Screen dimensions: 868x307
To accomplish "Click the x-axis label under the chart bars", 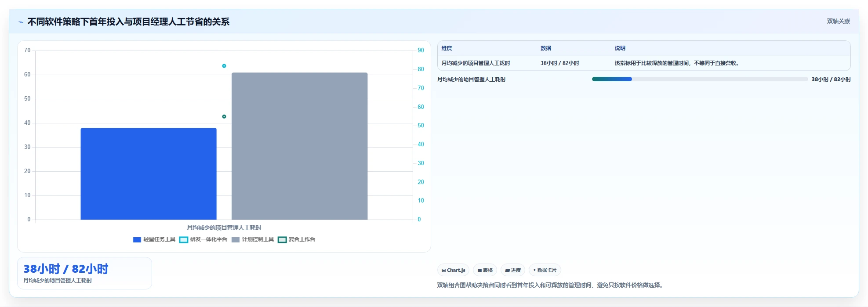I will (224, 228).
